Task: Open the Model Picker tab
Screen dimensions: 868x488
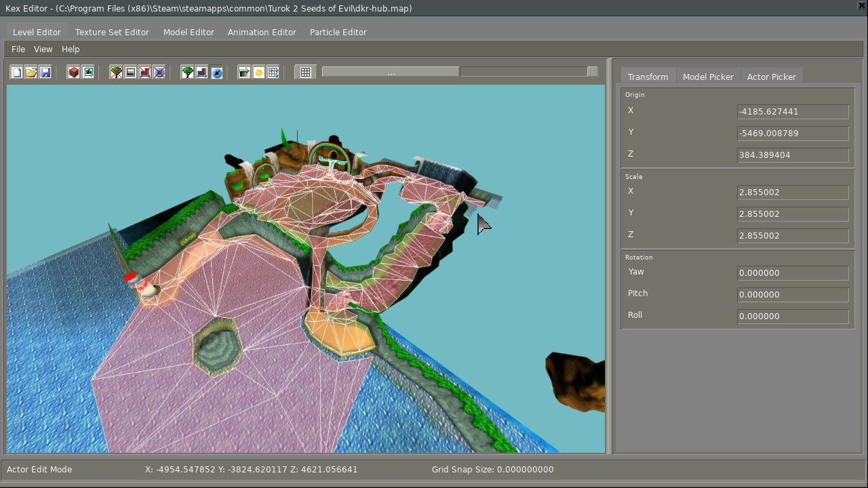Action: pos(708,77)
